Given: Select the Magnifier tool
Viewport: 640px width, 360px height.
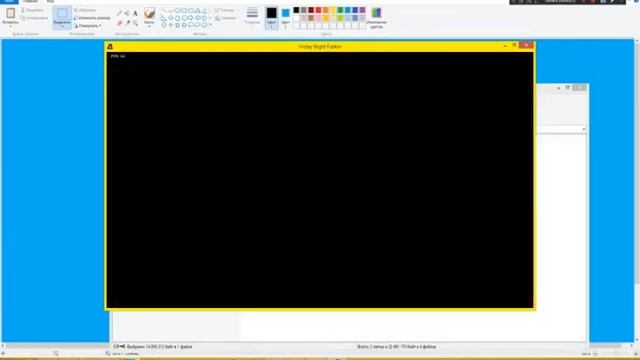Looking at the screenshot, I should point(135,23).
